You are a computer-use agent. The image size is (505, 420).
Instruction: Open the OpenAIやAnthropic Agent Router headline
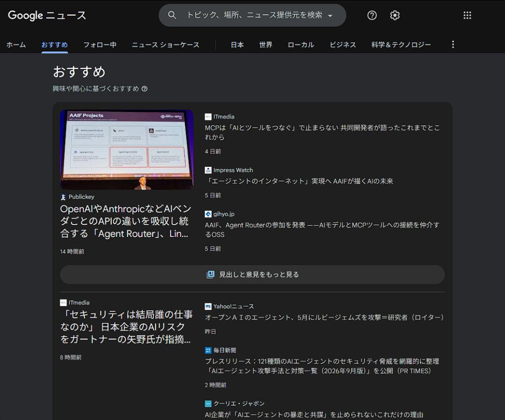pyautogui.click(x=126, y=221)
